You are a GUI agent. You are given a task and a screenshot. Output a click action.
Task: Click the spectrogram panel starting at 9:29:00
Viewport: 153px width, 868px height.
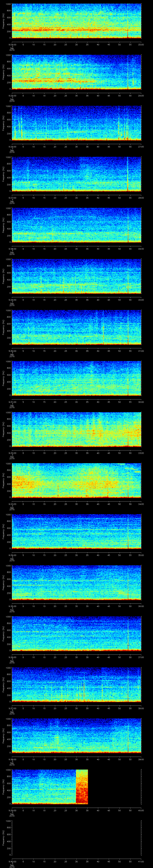tap(76, 276)
